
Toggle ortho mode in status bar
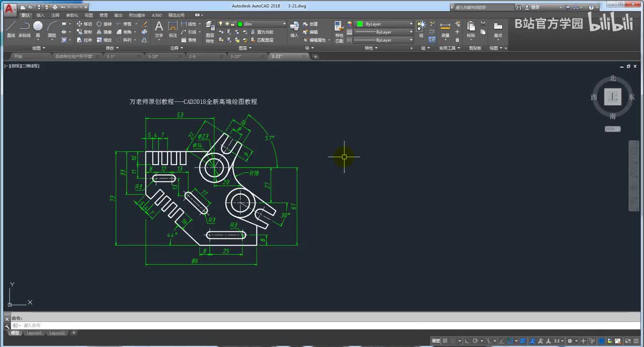pos(466,341)
